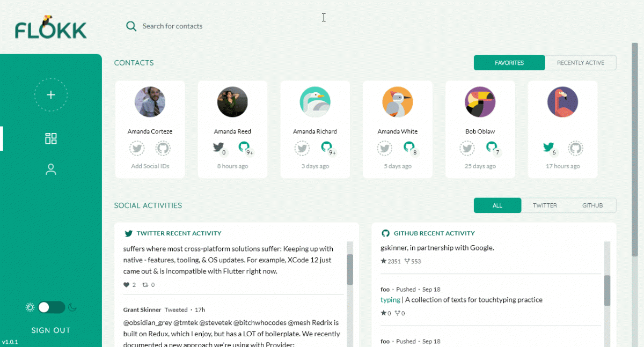Click Bob Oblaw's Twitter icon
The width and height of the screenshot is (644, 347).
(x=467, y=149)
